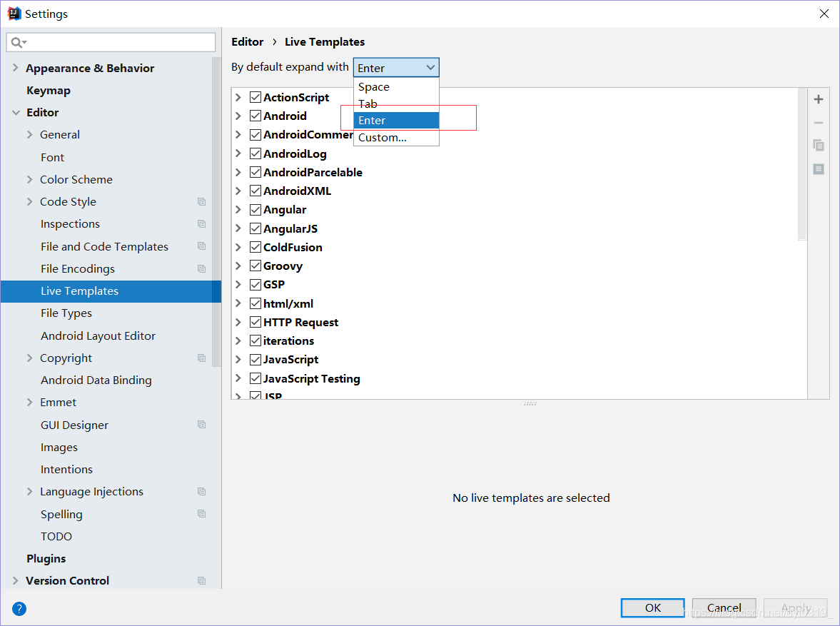Expand the AndroidXML template group

pyautogui.click(x=238, y=191)
